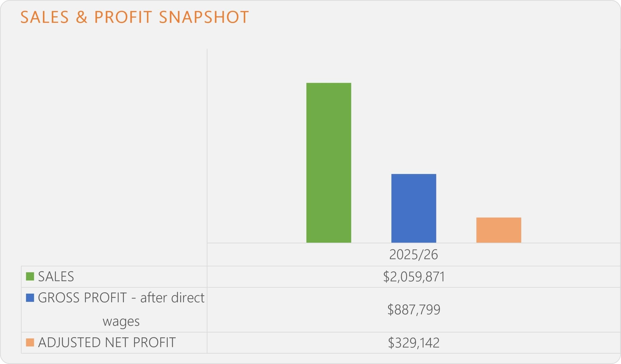Click the SALES legend label
The height and width of the screenshot is (364, 621).
tap(56, 276)
